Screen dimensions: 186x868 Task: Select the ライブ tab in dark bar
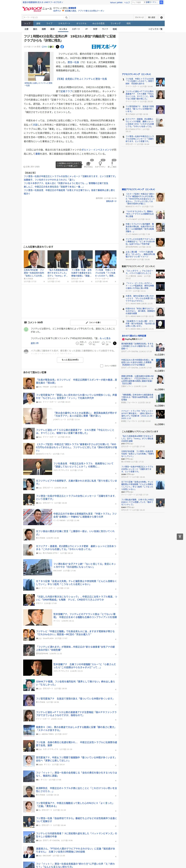pyautogui.click(x=49, y=24)
